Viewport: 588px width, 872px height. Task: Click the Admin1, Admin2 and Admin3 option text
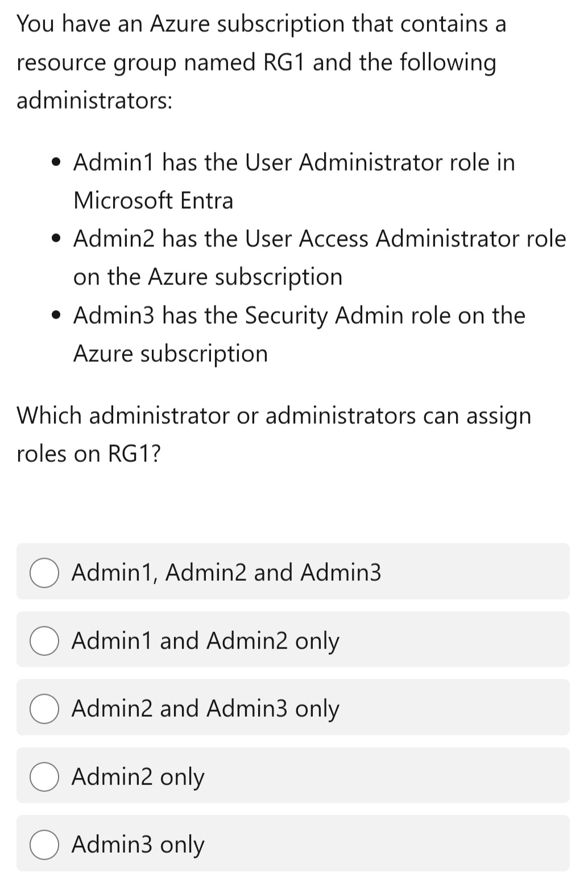(227, 572)
